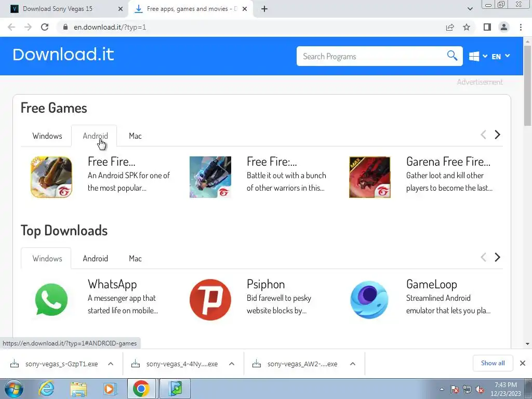
Task: Bookmark this page with the star icon
Action: click(x=467, y=27)
